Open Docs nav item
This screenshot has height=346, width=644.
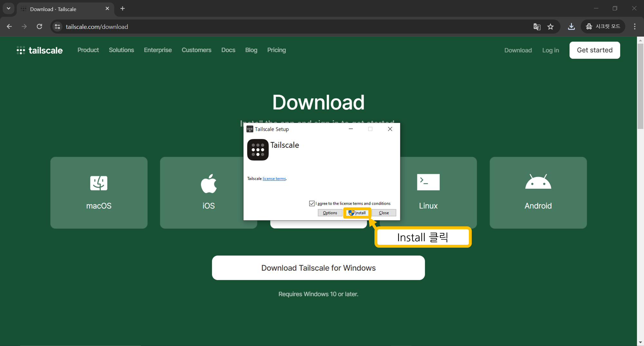[228, 50]
